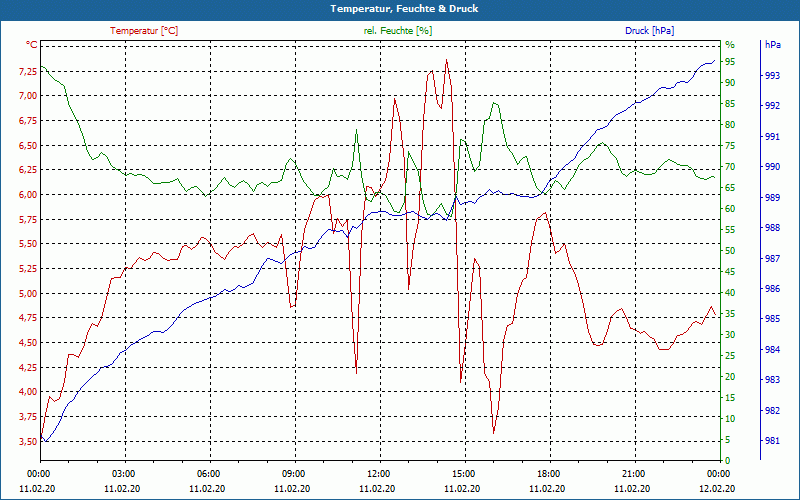
Task: Click the 990 pressure axis value
Action: [x=772, y=167]
